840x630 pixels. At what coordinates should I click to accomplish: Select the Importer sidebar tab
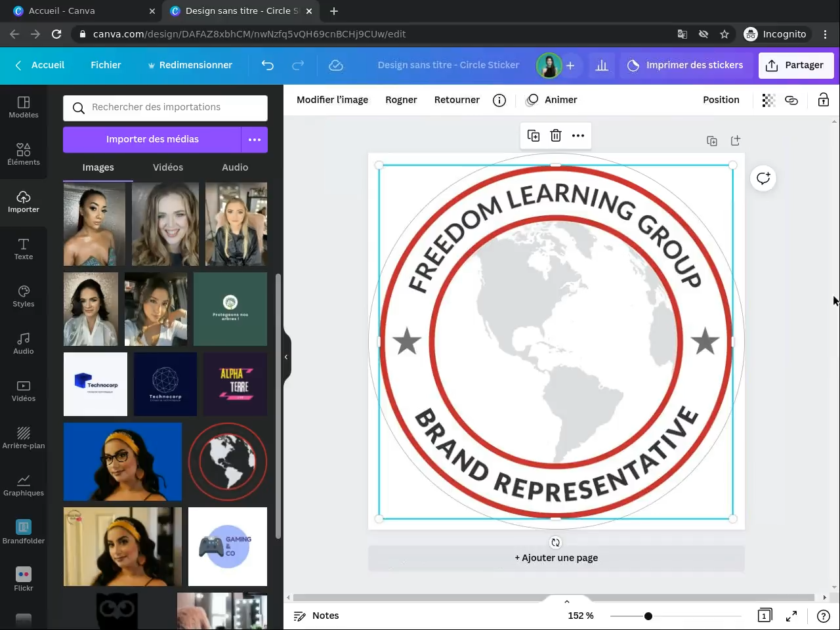24,201
